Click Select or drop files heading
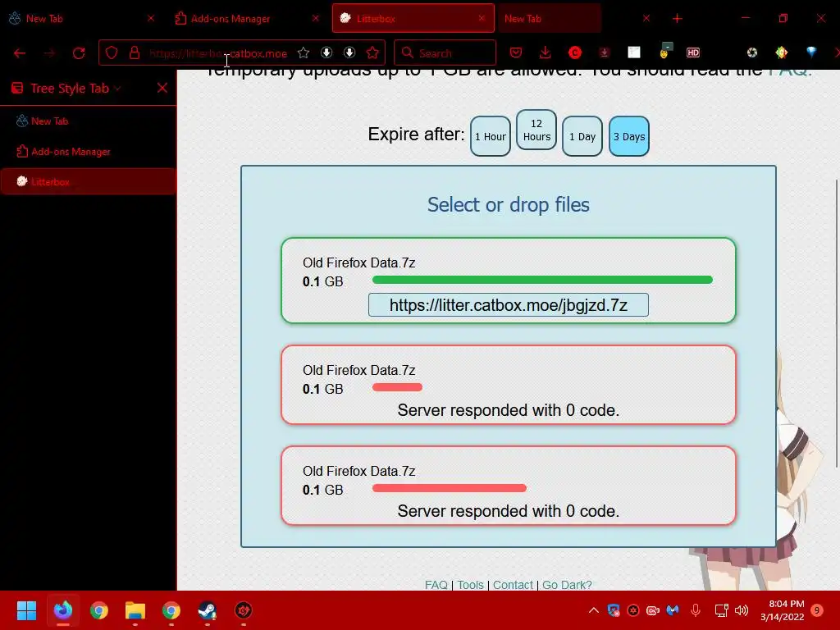Image resolution: width=840 pixels, height=630 pixels. pyautogui.click(x=509, y=204)
